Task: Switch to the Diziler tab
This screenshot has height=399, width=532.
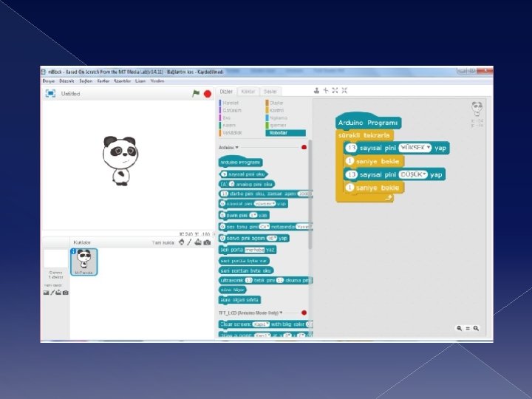Action: coord(226,92)
